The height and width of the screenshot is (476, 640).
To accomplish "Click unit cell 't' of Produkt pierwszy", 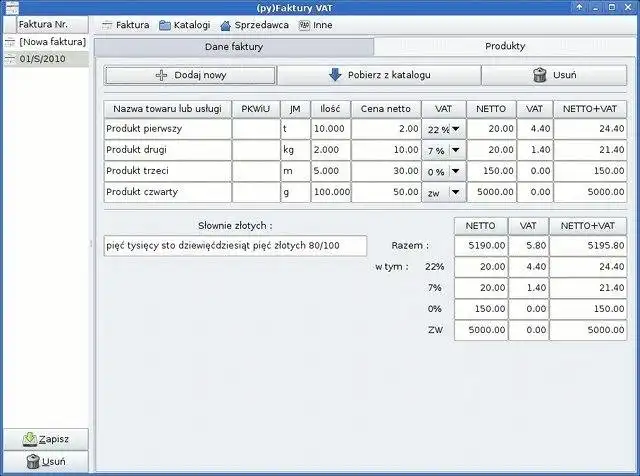I will [295, 129].
